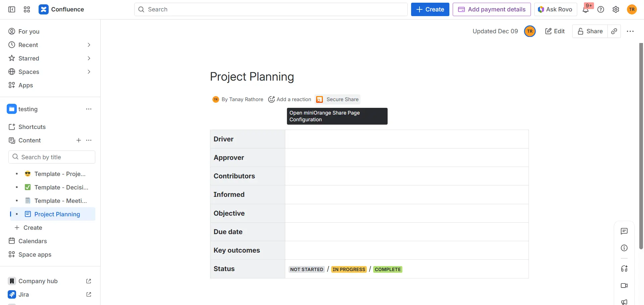
Task: Open the app switcher grid icon
Action: [x=27, y=9]
